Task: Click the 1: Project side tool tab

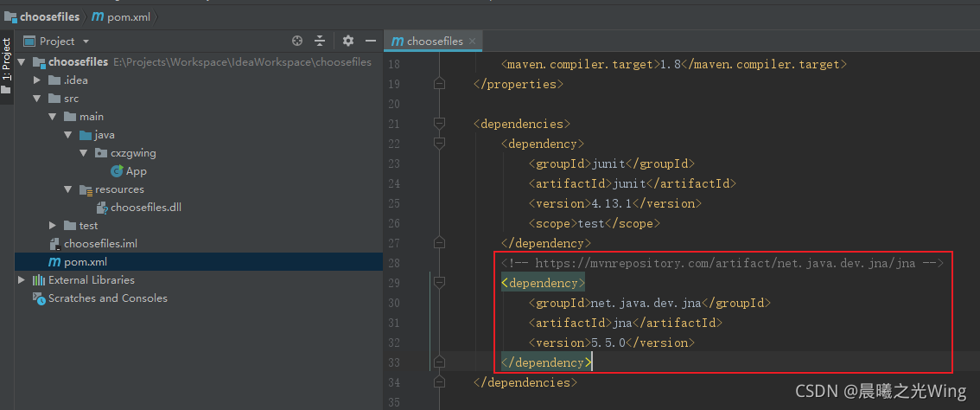Action: (x=6, y=66)
